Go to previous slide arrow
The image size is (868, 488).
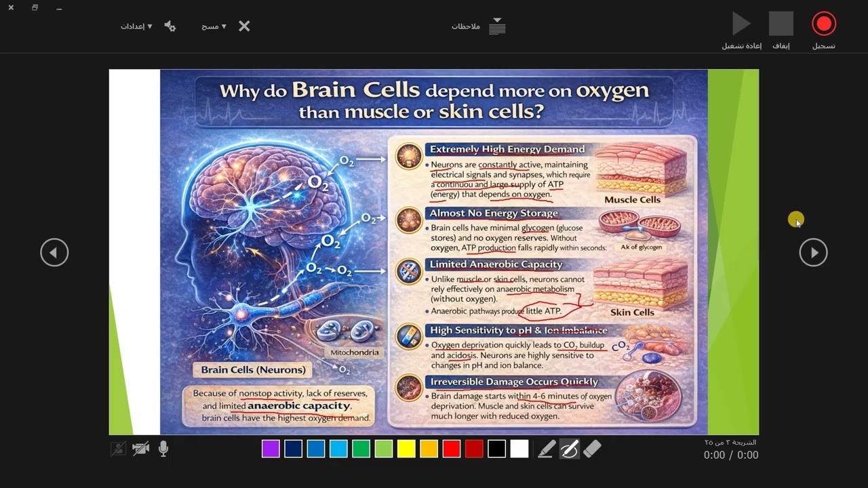[x=54, y=253]
